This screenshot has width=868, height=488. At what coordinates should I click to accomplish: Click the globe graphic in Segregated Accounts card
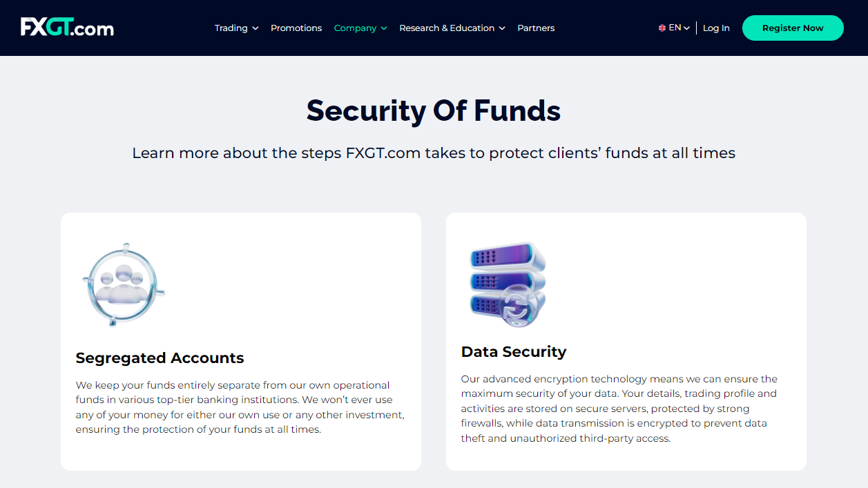pyautogui.click(x=124, y=283)
